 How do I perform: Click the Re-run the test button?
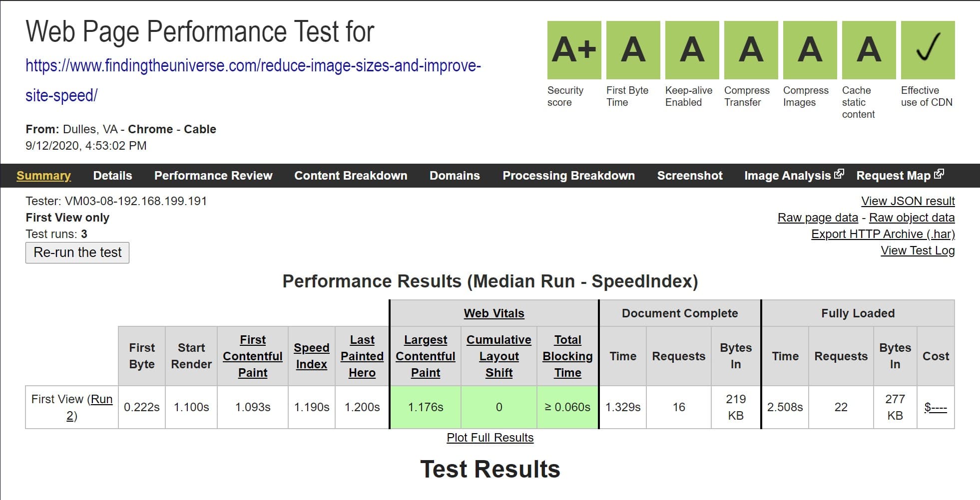pyautogui.click(x=77, y=252)
